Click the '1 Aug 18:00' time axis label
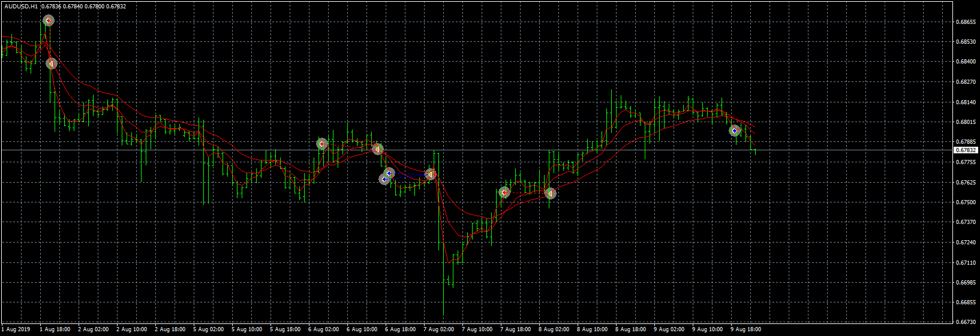 [x=55, y=329]
